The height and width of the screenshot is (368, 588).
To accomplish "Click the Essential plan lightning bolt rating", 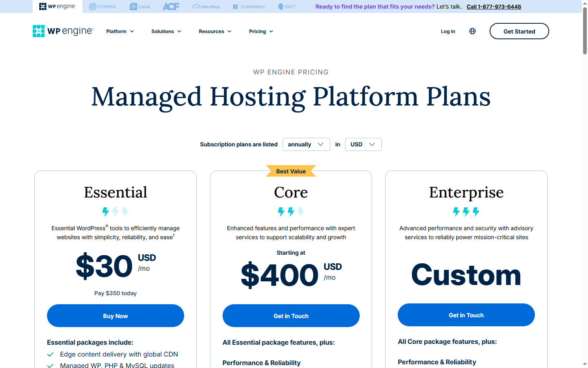I will pyautogui.click(x=116, y=211).
